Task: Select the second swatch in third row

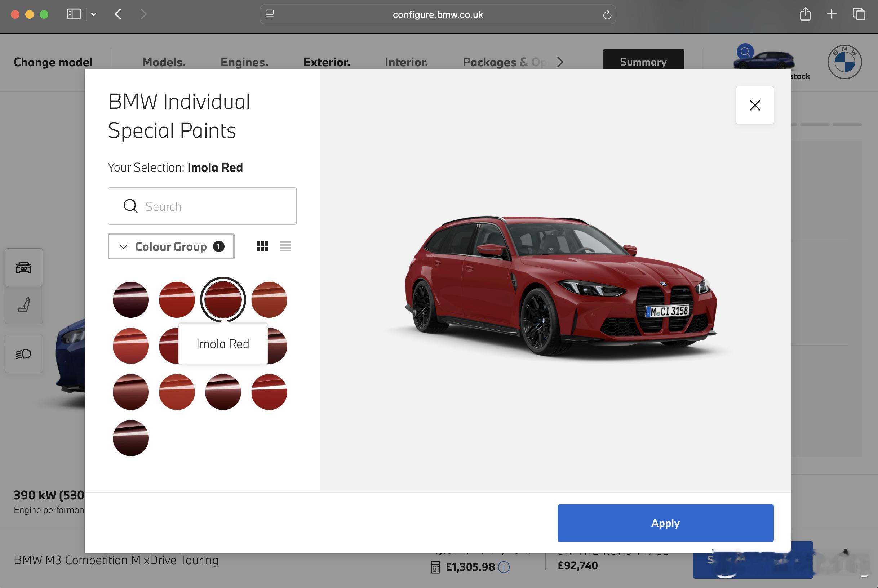Action: tap(177, 392)
